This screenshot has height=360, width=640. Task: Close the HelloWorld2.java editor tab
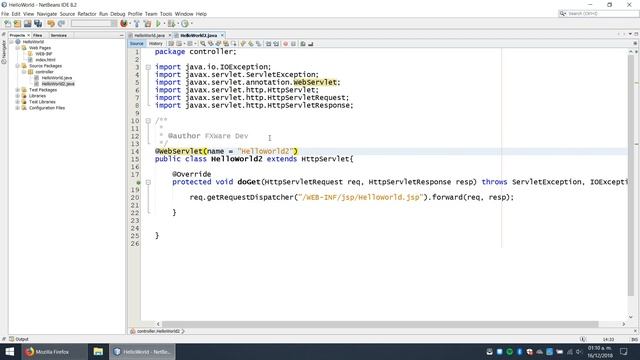tap(222, 36)
